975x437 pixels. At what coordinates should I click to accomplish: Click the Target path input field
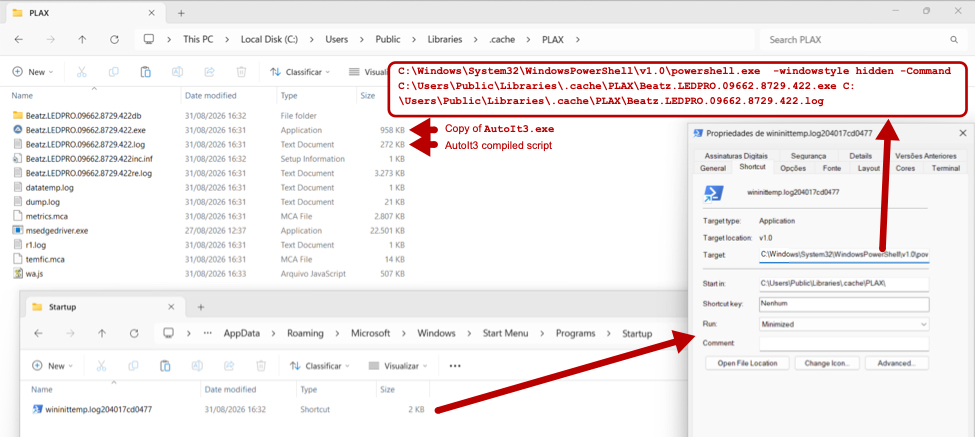844,254
